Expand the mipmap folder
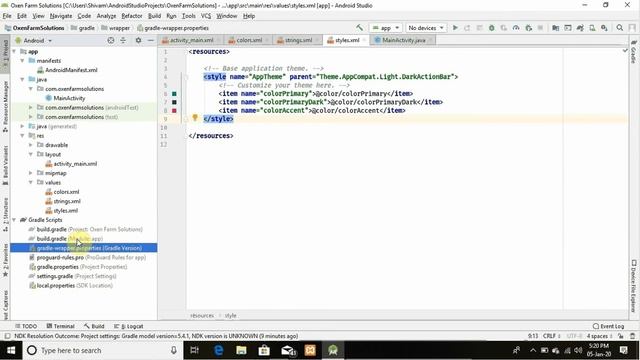This screenshot has height=360, width=640. 31,173
